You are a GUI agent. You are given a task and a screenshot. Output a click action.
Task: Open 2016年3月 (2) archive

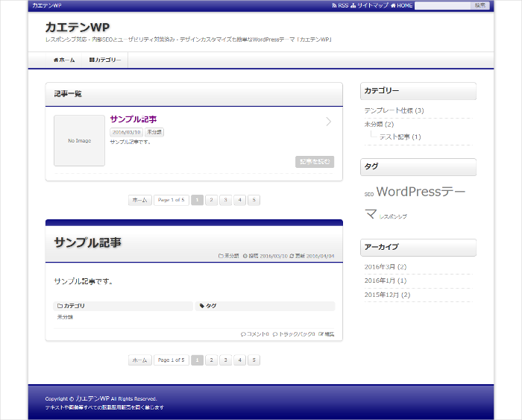386,267
